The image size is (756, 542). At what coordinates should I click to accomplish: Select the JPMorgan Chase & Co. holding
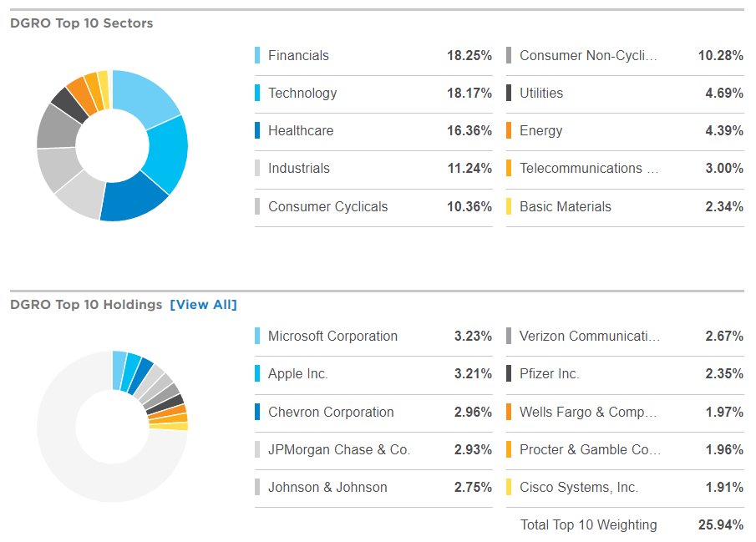(338, 450)
